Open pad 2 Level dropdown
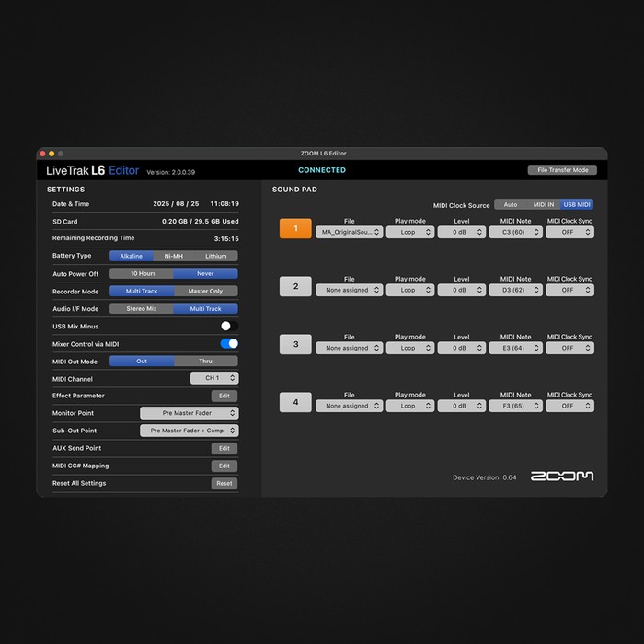The height and width of the screenshot is (644, 644). coord(461,290)
